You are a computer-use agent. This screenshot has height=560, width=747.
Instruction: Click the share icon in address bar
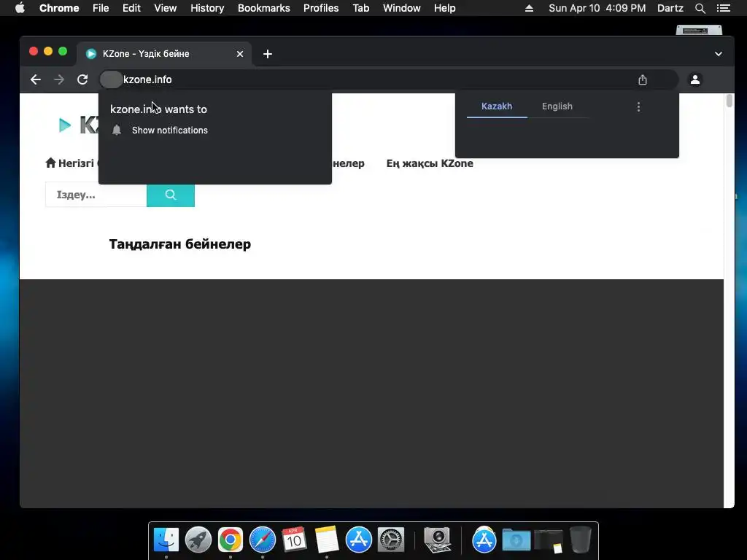coord(643,79)
